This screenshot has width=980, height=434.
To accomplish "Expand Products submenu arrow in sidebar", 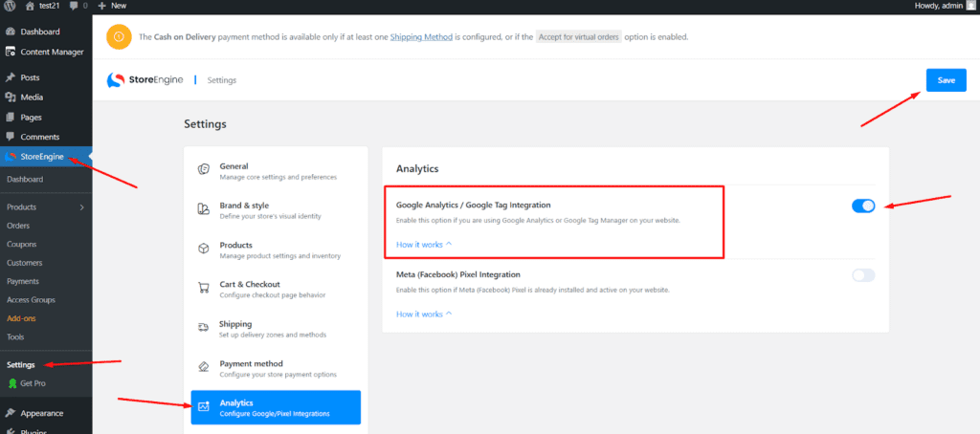I will [x=81, y=207].
